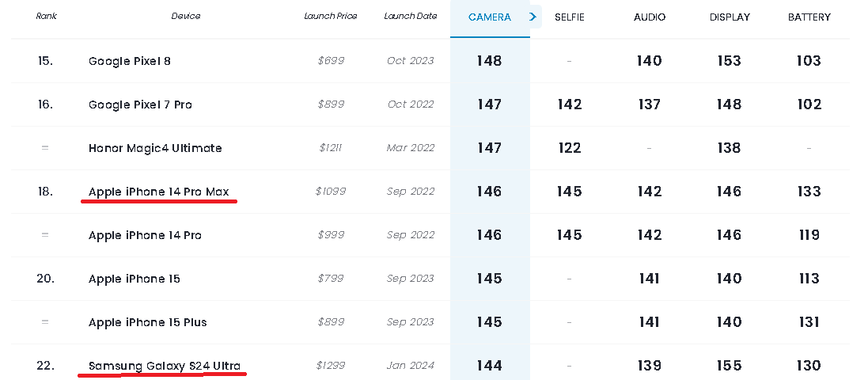The height and width of the screenshot is (380, 868).
Task: Select the CAMERA column tab
Action: point(489,17)
